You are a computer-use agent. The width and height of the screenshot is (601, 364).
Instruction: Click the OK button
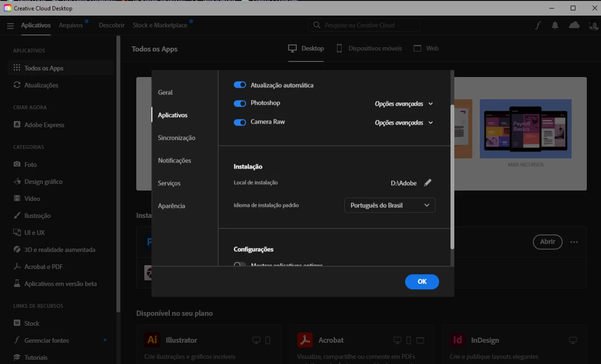pyautogui.click(x=422, y=282)
